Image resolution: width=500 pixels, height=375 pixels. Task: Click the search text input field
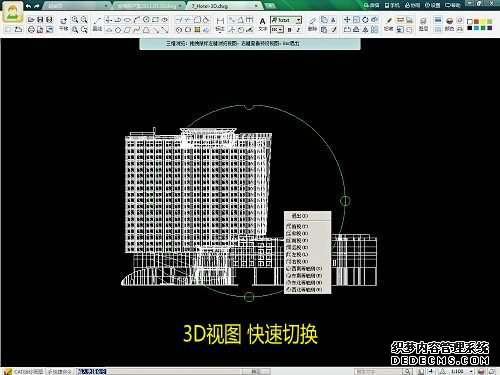click(x=378, y=371)
